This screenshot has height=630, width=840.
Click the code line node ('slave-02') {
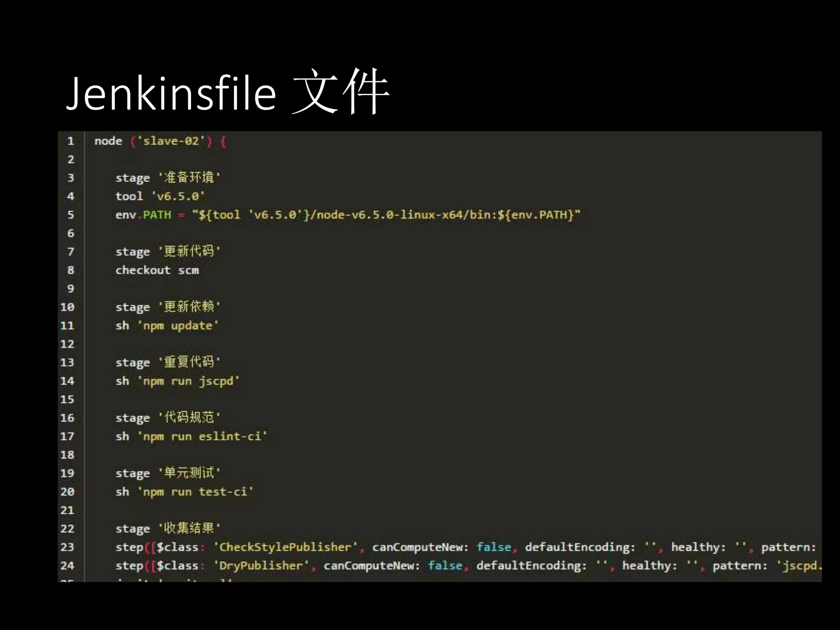click(x=160, y=141)
